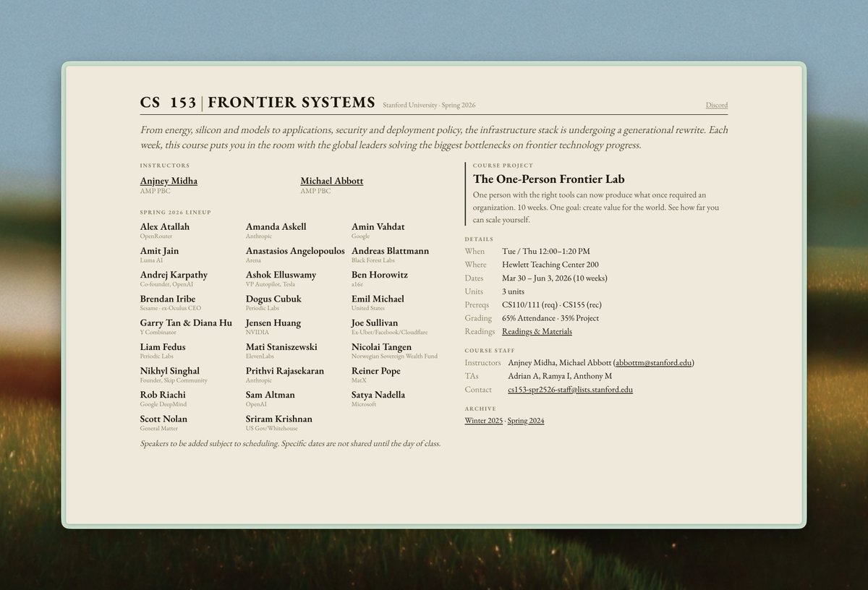Open the Discord link
868x590 pixels.
(x=717, y=105)
